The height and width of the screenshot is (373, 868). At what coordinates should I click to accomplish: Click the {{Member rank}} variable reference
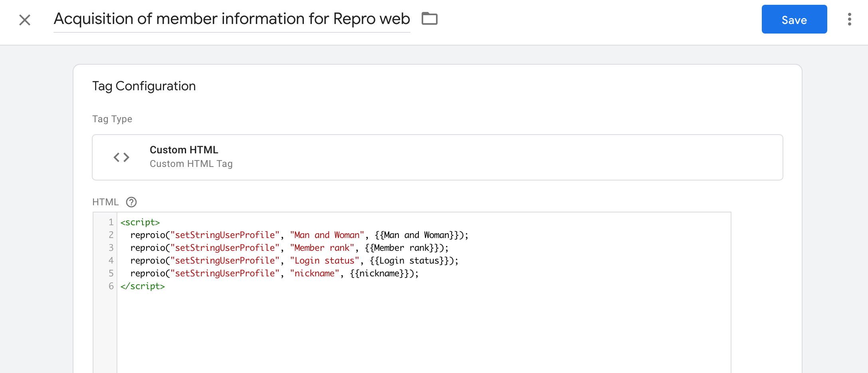click(x=402, y=248)
